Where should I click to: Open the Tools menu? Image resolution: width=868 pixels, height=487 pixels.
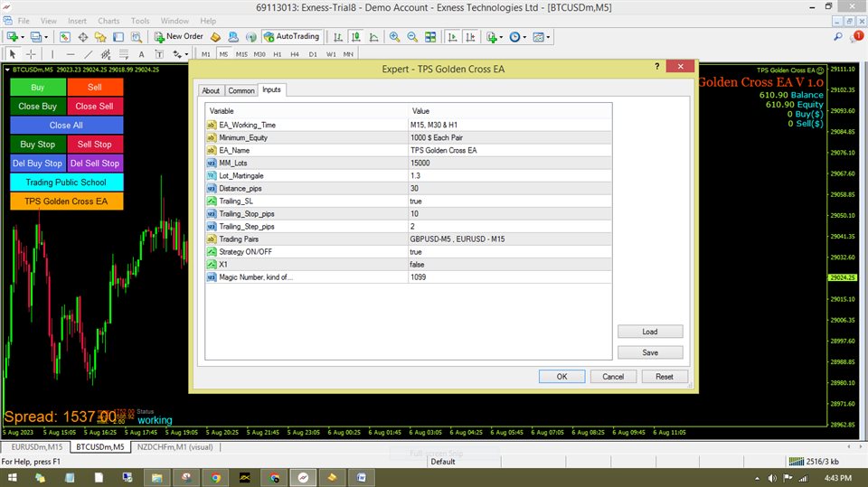[x=140, y=21]
